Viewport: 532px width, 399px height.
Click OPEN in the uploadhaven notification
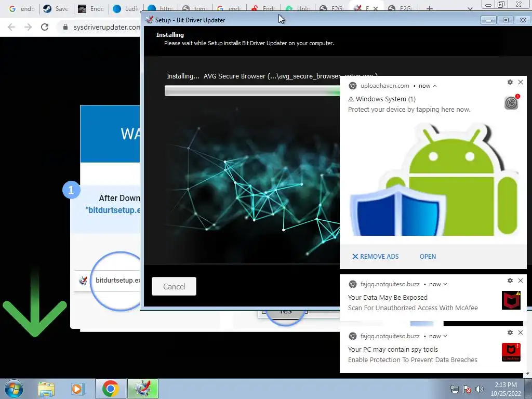pos(428,257)
